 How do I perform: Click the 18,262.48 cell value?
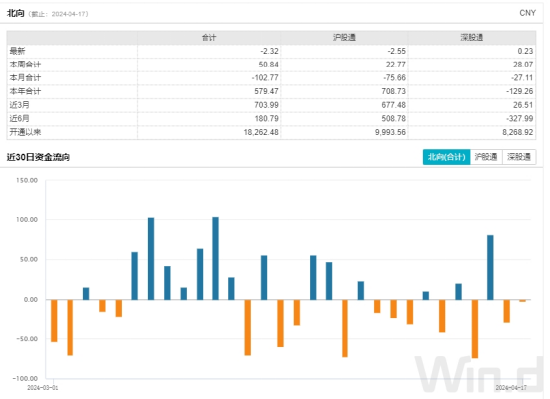coord(261,132)
